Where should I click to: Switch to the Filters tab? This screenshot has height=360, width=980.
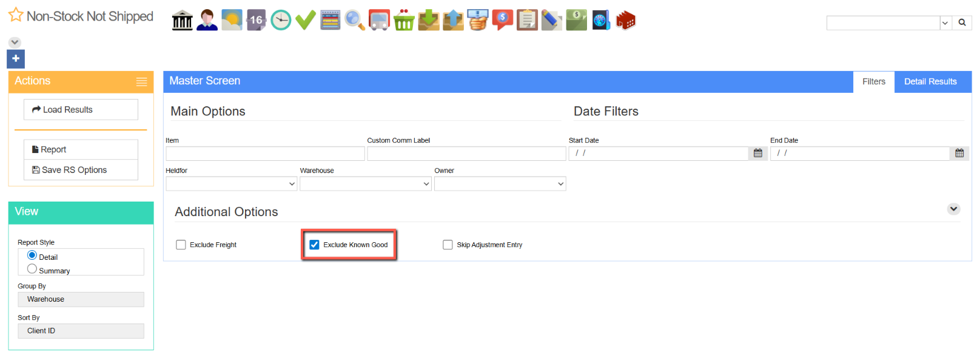874,81
